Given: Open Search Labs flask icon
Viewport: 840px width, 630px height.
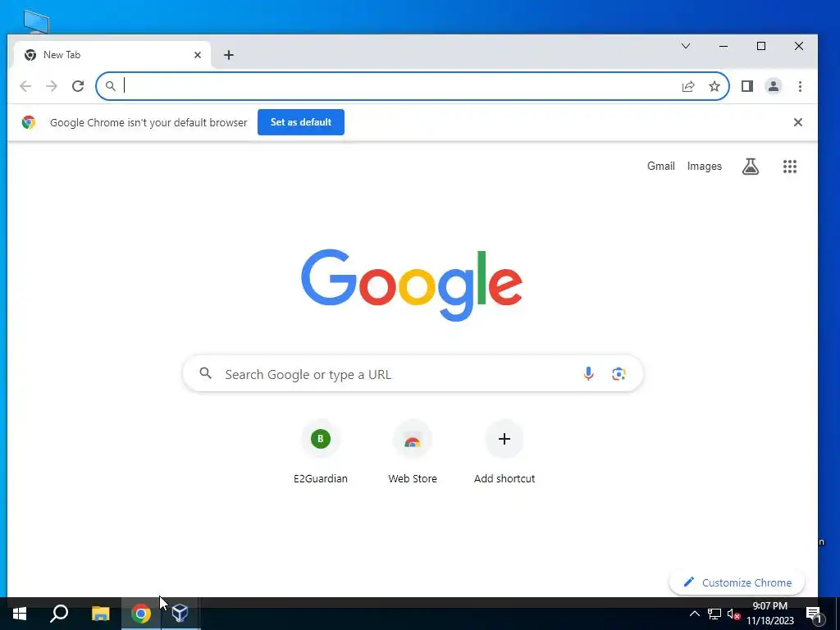Looking at the screenshot, I should pyautogui.click(x=751, y=167).
